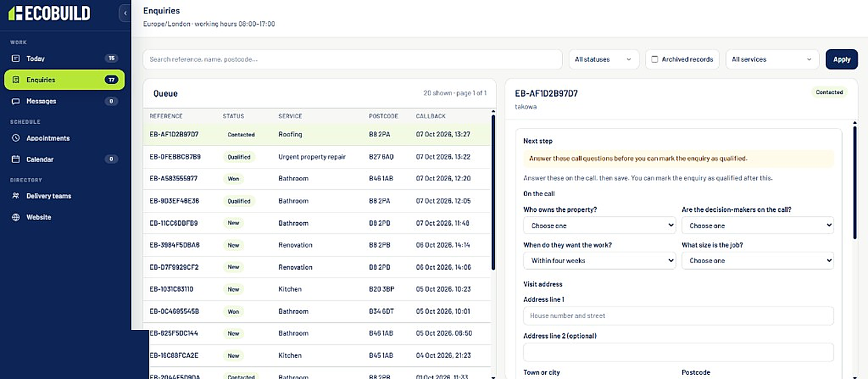Viewport: 868px width, 379px height.
Task: Toggle the Archived records checkbox
Action: [x=654, y=59]
